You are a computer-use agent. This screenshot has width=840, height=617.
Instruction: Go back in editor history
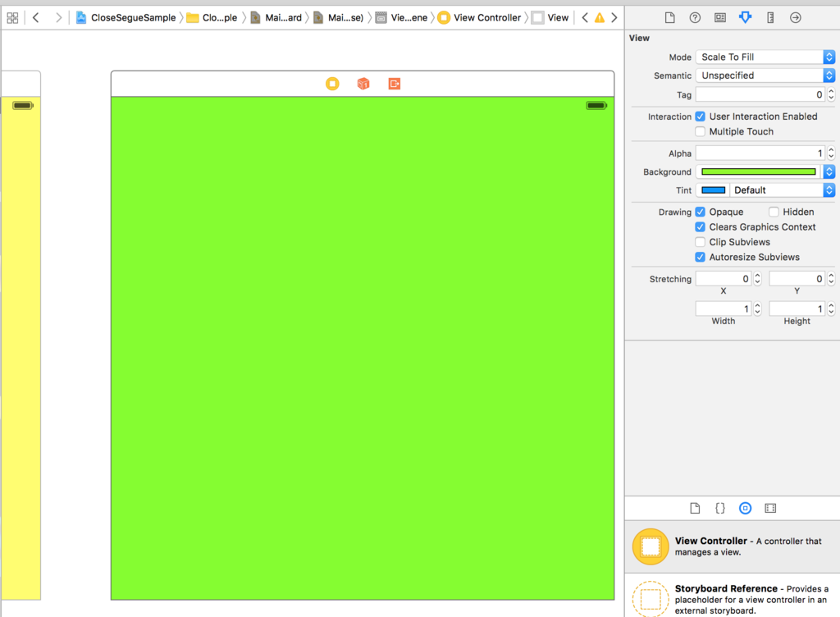(x=36, y=18)
